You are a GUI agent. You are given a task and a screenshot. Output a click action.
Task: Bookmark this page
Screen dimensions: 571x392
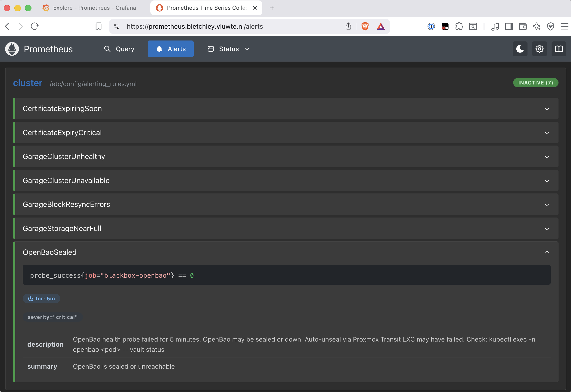[x=99, y=26]
